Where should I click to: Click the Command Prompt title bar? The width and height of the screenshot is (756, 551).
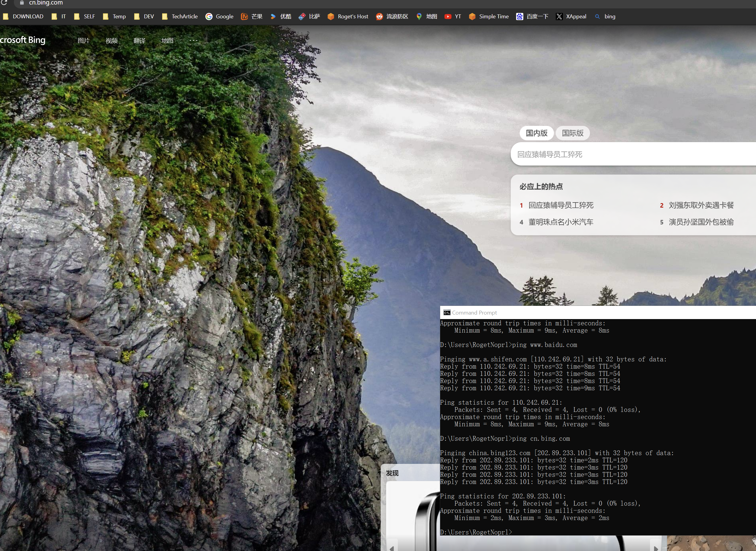pyautogui.click(x=598, y=312)
